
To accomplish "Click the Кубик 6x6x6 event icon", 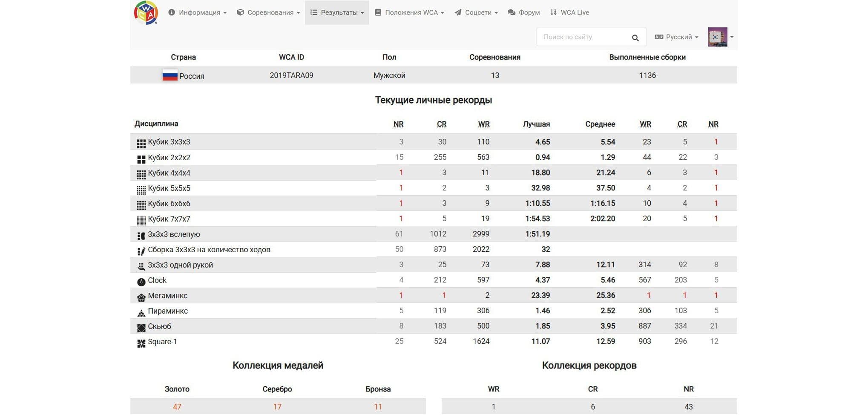I will (141, 205).
